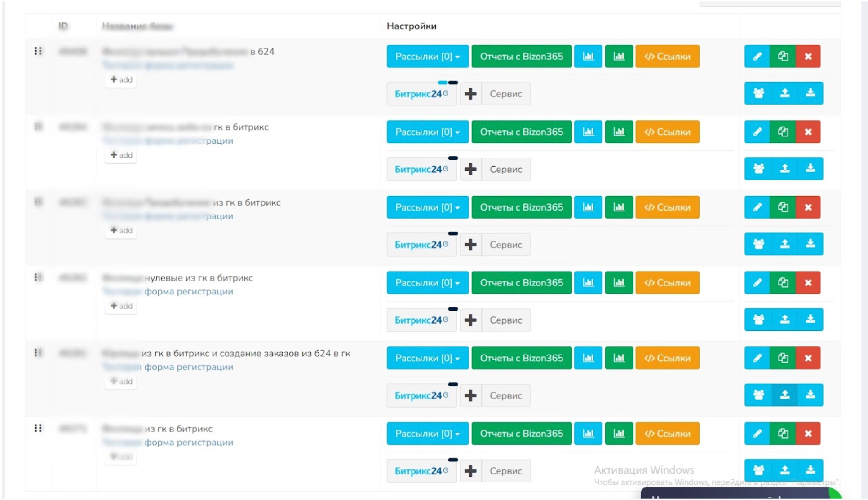Delete the создание заказов row with red X

pyautogui.click(x=808, y=358)
